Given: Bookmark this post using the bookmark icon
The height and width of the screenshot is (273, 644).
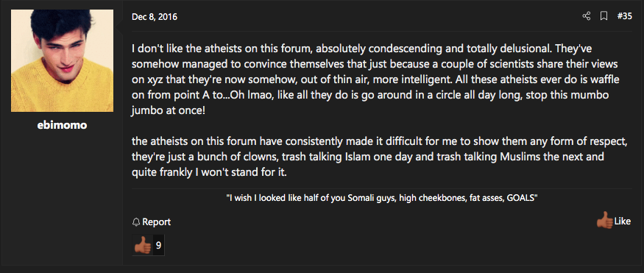Looking at the screenshot, I should pyautogui.click(x=604, y=16).
